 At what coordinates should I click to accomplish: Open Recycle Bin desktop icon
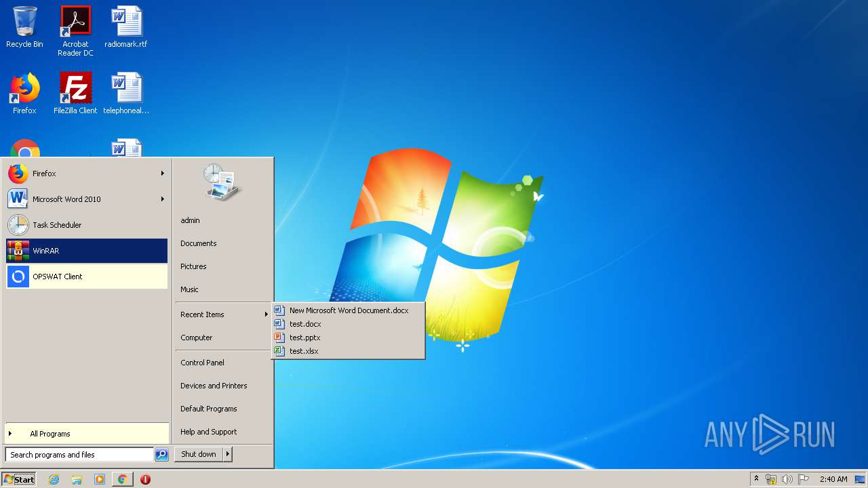(x=24, y=27)
